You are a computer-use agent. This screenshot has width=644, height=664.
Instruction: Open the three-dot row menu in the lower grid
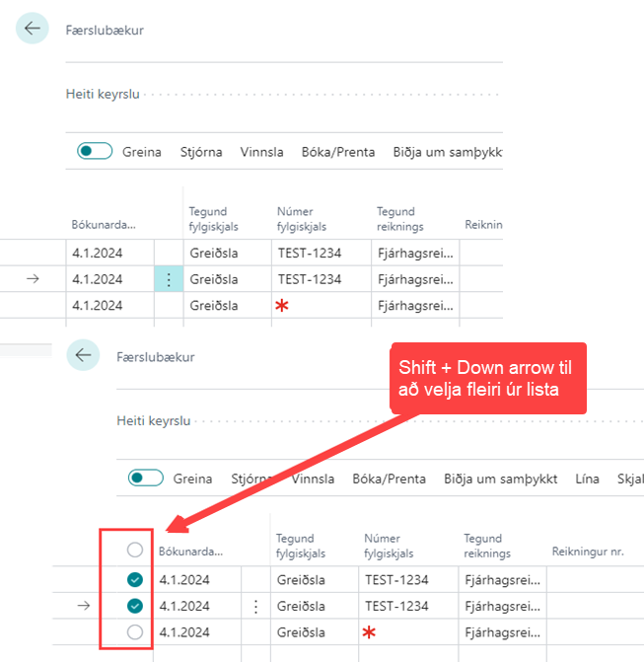coord(256,607)
